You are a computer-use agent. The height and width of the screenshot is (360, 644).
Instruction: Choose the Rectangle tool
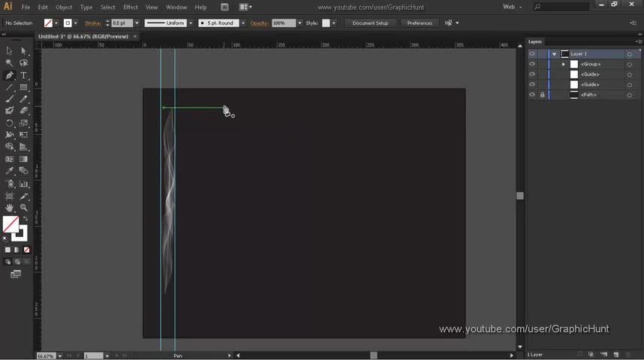coord(23,87)
